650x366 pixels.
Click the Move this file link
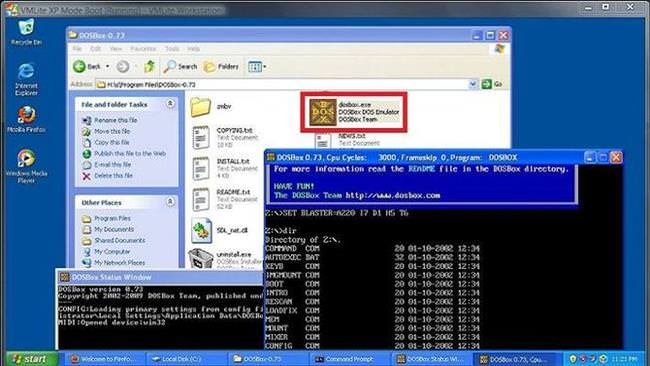pos(112,131)
